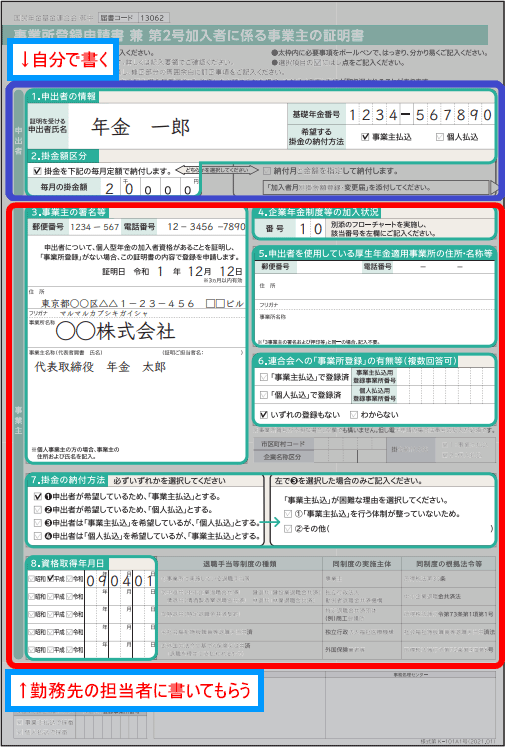This screenshot has width=505, height=747.
Task: Click the 事業所名称 field ○○株式会社
Action: tap(137, 332)
